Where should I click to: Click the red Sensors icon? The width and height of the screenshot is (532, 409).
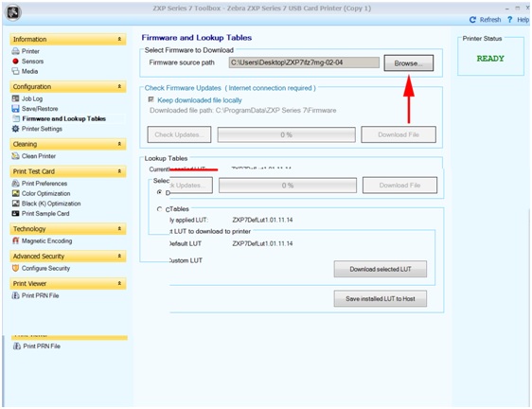[15, 62]
